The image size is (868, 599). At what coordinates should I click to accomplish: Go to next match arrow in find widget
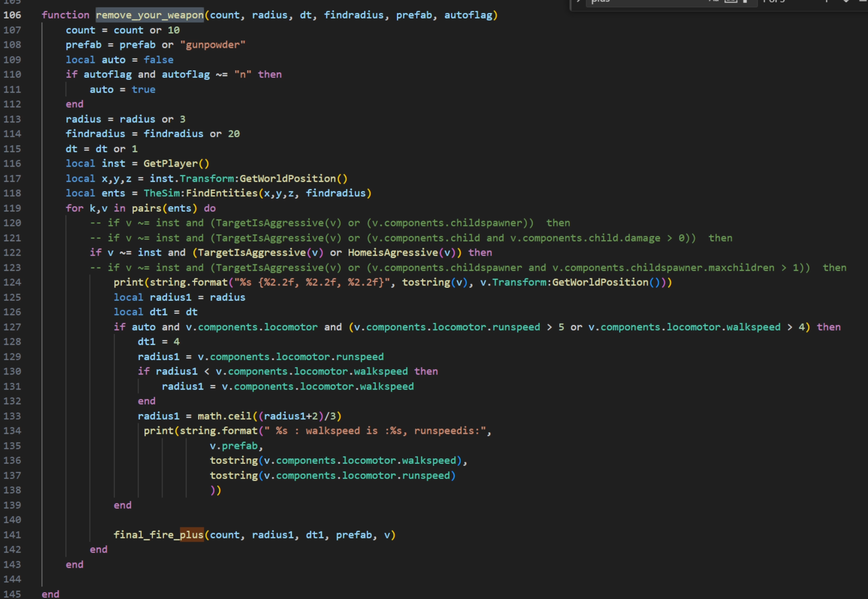846,2
